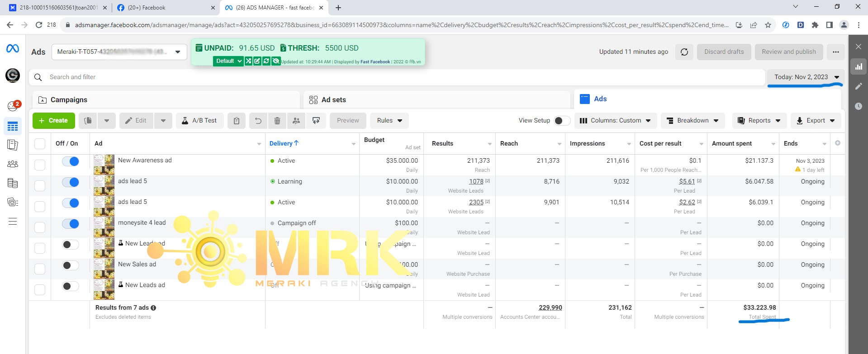This screenshot has height=354, width=868.
Task: Click the tag icon left of Preview
Action: (316, 121)
